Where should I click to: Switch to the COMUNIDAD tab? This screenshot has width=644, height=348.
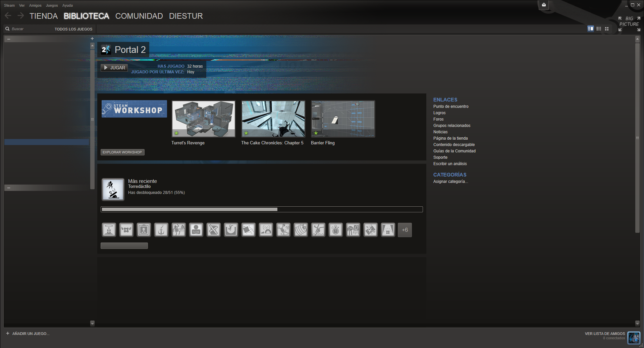click(139, 16)
